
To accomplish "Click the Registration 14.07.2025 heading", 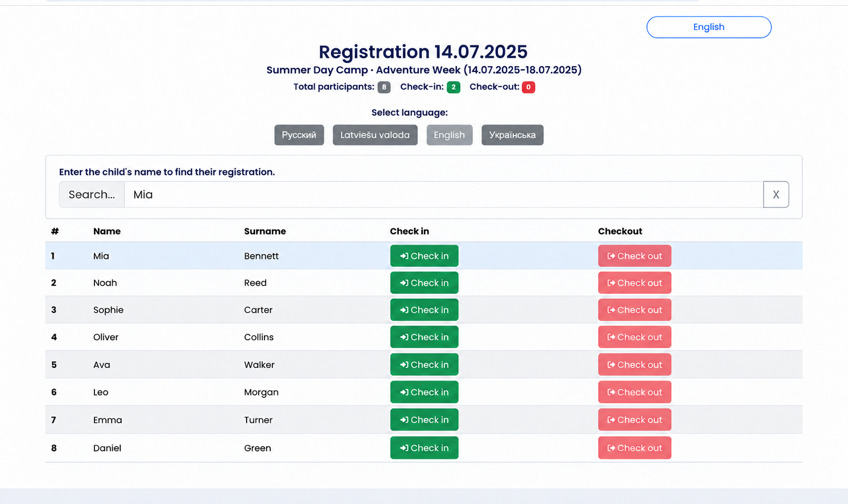I will point(423,52).
